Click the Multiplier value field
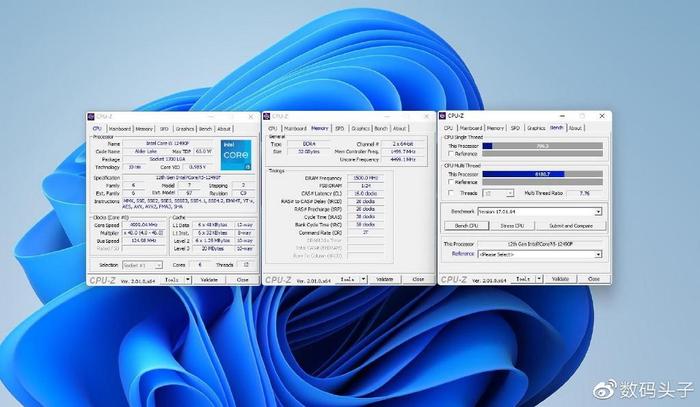The width and height of the screenshot is (700, 407). click(144, 233)
